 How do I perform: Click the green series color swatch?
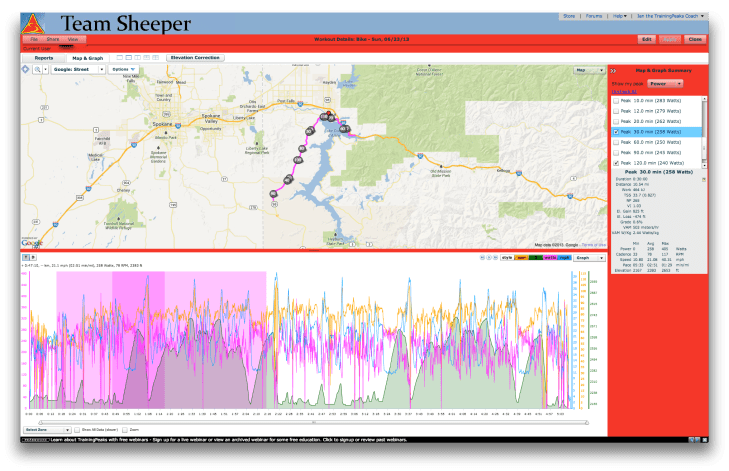536,258
